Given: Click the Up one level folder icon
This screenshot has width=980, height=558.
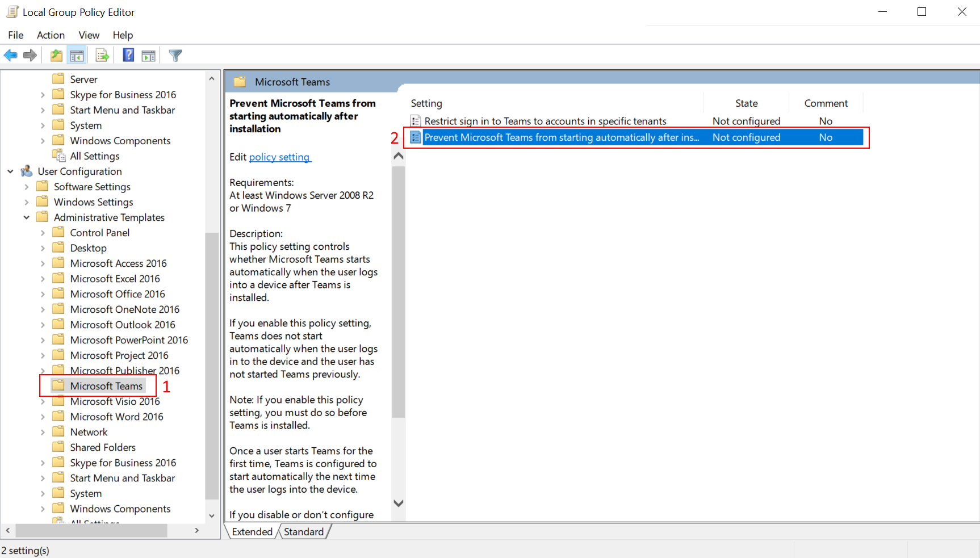Looking at the screenshot, I should point(56,55).
